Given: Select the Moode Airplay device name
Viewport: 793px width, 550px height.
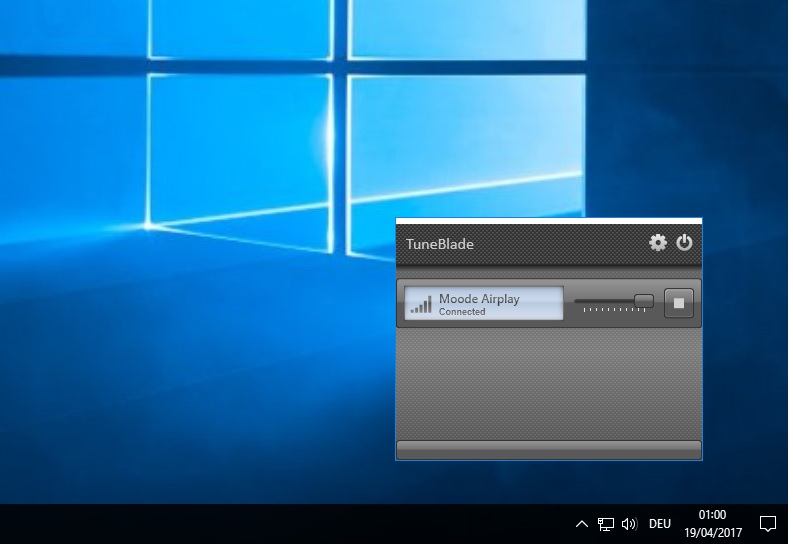Looking at the screenshot, I should click(x=479, y=298).
